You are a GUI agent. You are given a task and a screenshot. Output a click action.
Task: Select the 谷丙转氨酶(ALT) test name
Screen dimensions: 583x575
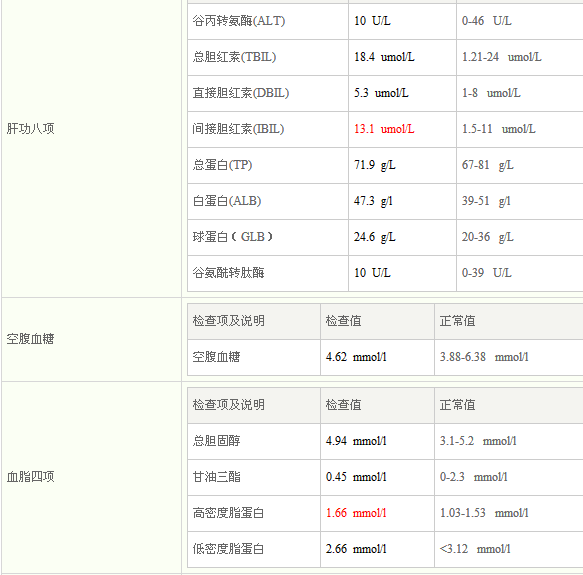tap(239, 21)
